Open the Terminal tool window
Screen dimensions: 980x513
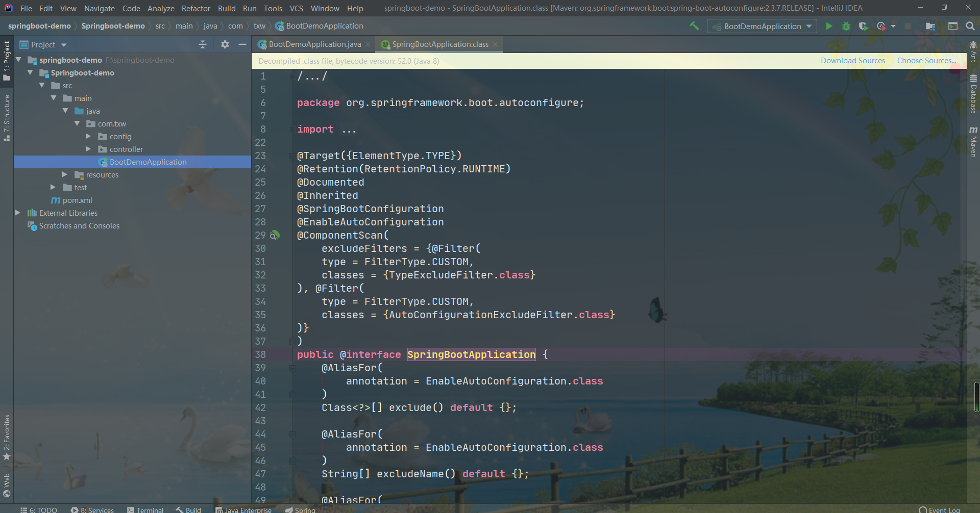coord(145,509)
